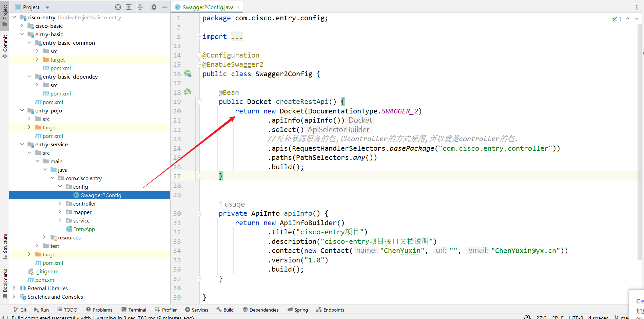
Task: Open the Git tool window
Action: point(20,310)
